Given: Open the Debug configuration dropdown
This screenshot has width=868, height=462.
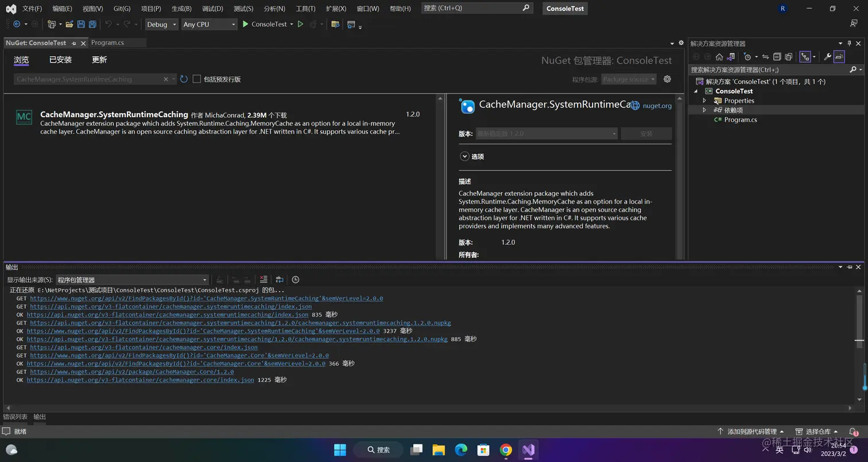Looking at the screenshot, I should [161, 24].
